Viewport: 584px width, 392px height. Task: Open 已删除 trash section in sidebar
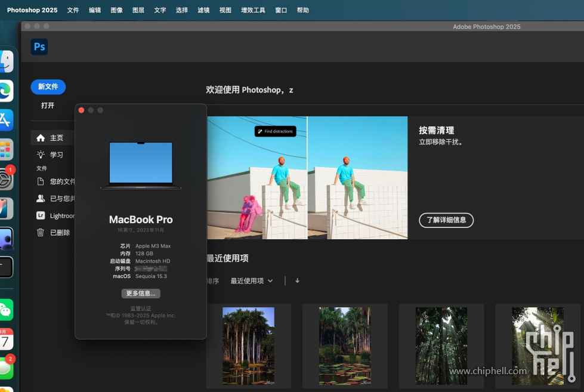52,233
